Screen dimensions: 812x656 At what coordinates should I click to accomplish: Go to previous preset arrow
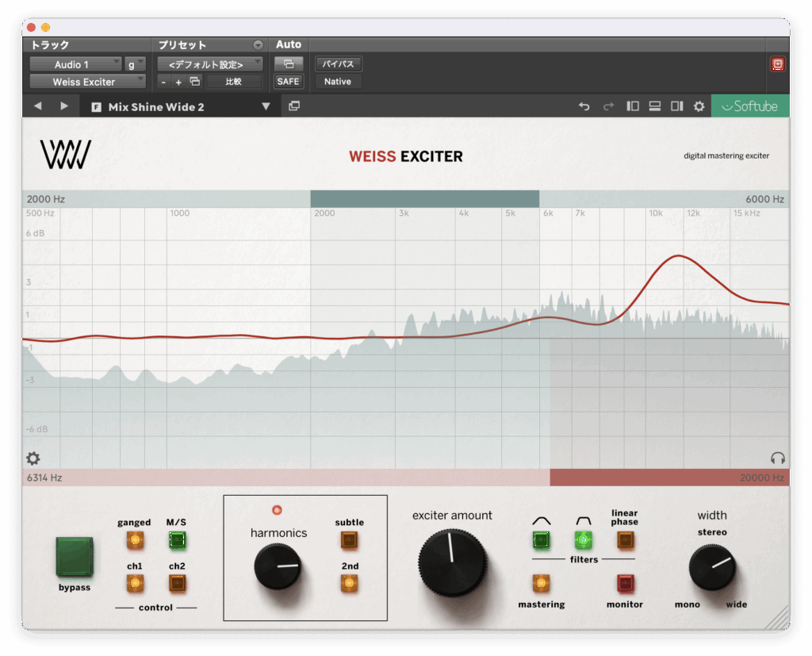[x=38, y=105]
